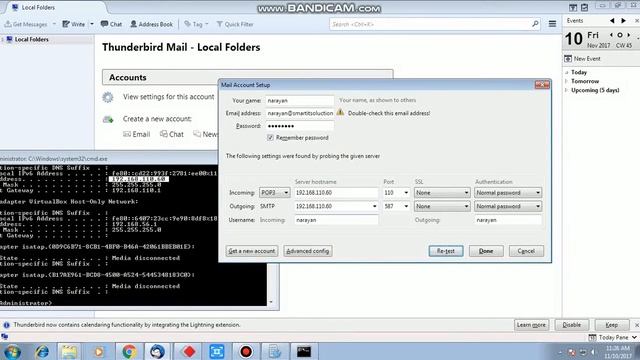
Task: Click the account settings gear icon
Action: (x=108, y=97)
